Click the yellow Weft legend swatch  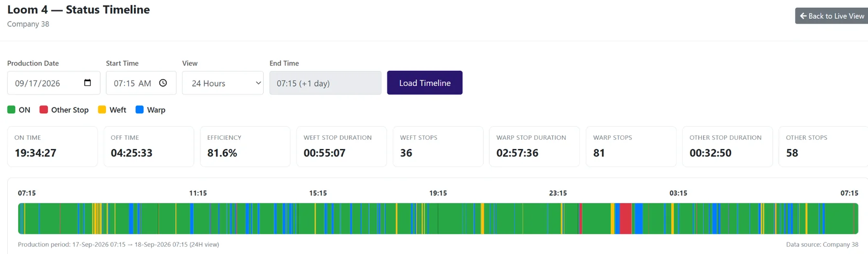click(102, 109)
